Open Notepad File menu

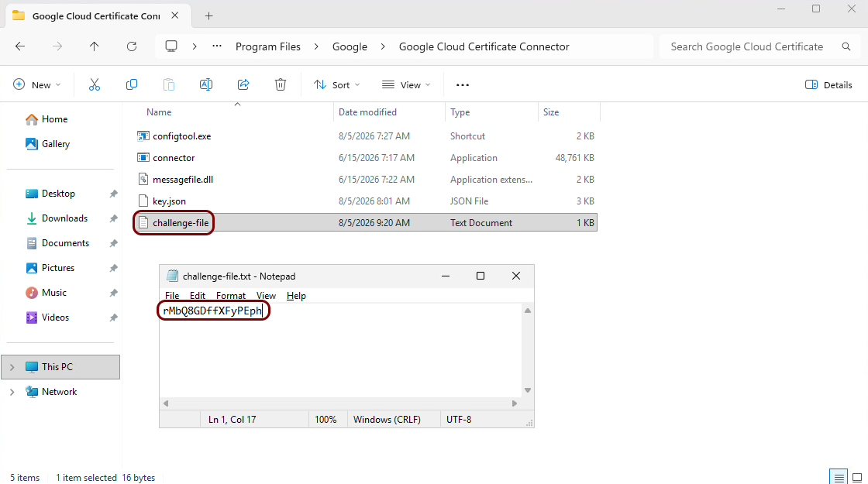click(x=172, y=295)
